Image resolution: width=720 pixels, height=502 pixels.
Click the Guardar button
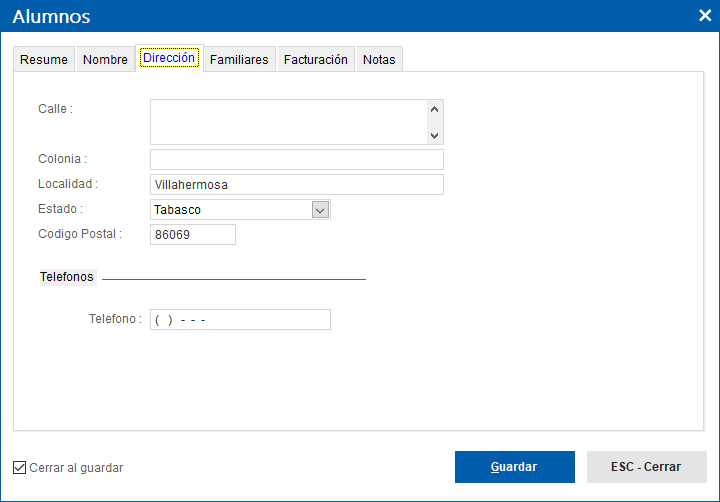coord(515,467)
